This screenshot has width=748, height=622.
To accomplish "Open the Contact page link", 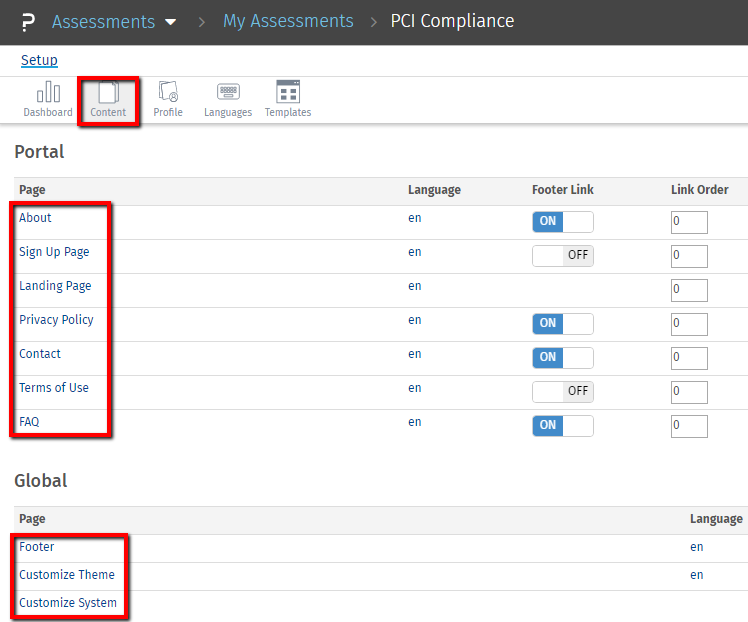I will (40, 354).
